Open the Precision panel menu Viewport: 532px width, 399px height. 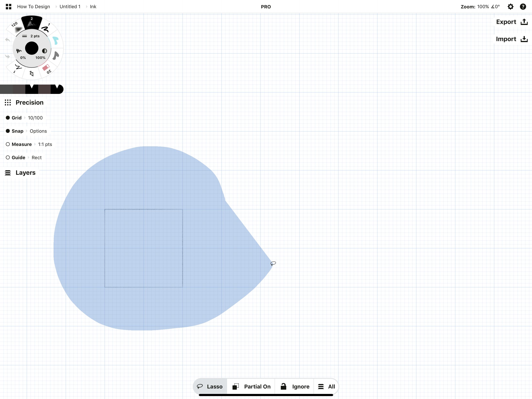click(7, 102)
